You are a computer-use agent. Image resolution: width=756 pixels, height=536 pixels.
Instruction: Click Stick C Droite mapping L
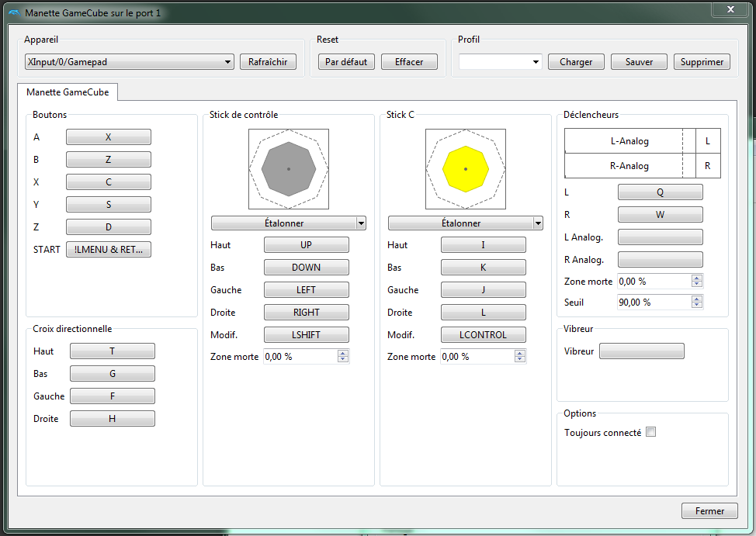[483, 313]
